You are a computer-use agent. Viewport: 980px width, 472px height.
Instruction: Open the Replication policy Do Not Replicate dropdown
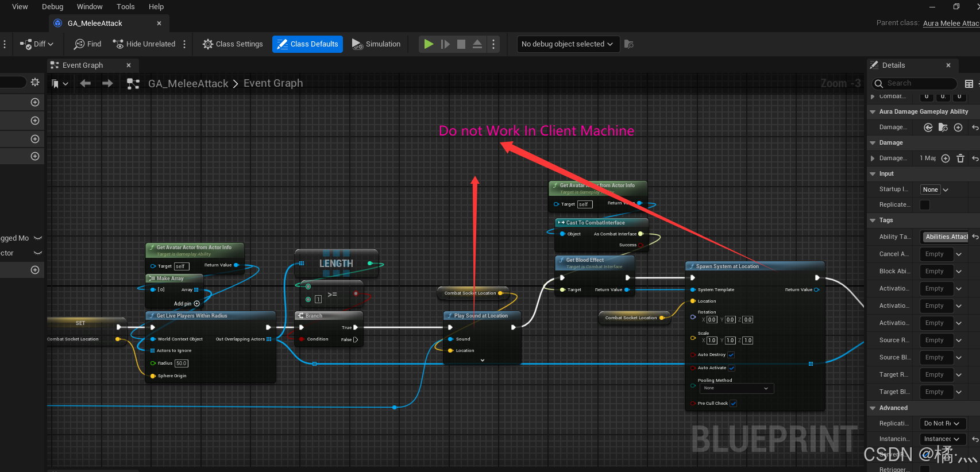(942, 423)
